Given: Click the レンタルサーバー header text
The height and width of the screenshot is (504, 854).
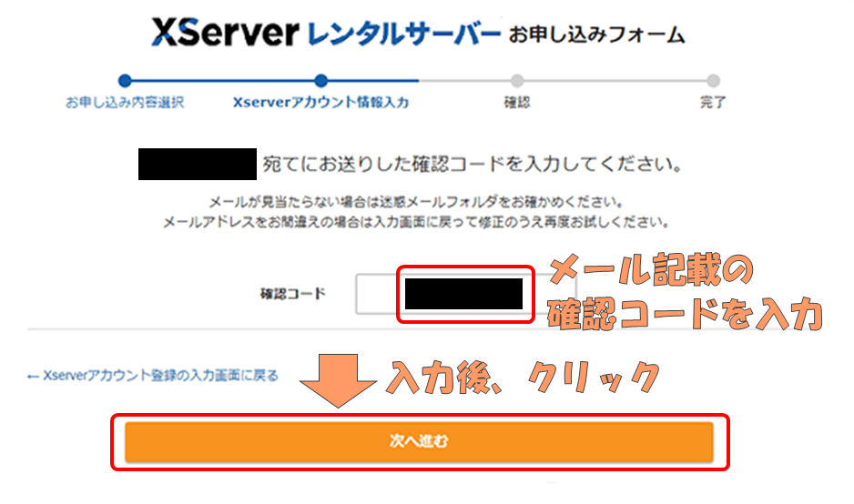Looking at the screenshot, I should (404, 35).
